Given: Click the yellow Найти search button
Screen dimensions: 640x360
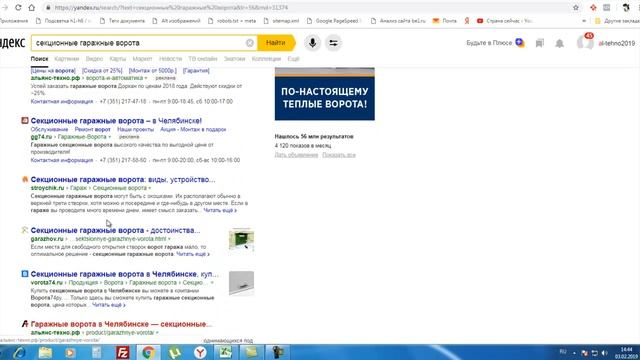Looking at the screenshot, I should click(276, 43).
